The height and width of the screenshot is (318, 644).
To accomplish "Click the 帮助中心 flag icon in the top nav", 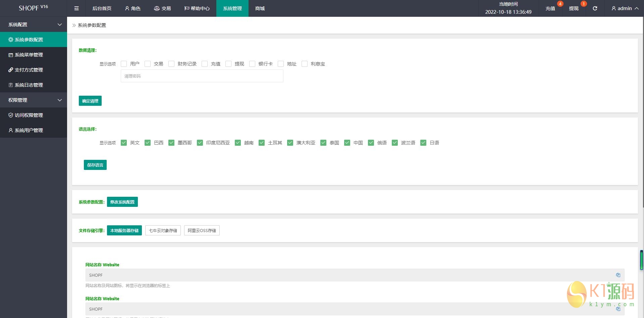I will click(x=187, y=8).
